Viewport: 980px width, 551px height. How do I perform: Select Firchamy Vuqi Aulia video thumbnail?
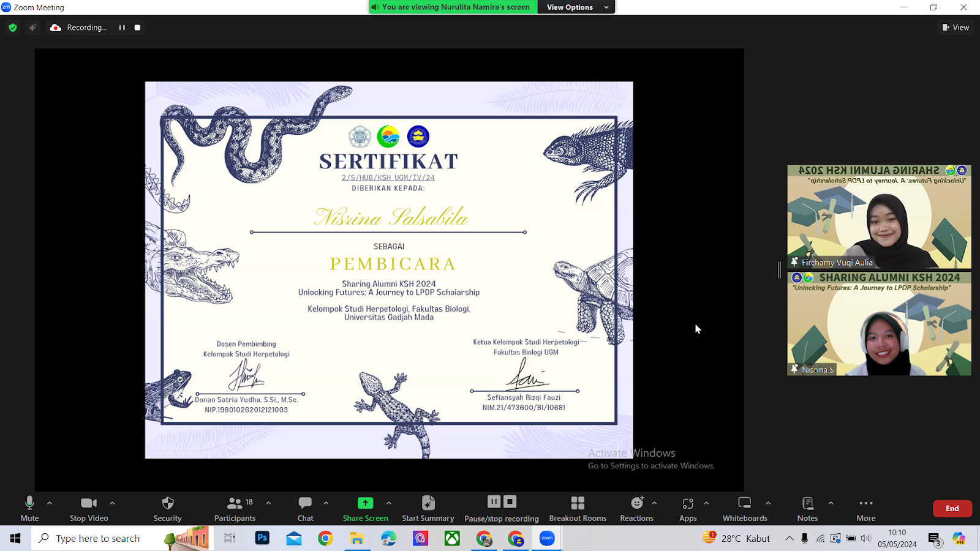[879, 217]
